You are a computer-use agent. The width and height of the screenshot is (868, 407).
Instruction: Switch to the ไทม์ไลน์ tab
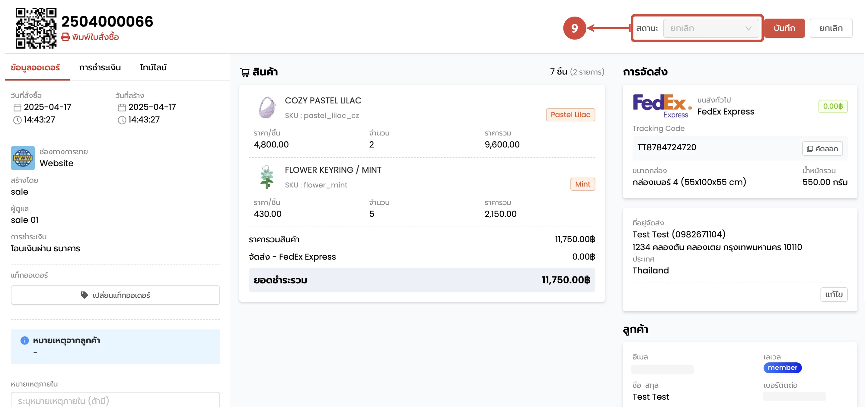click(x=153, y=67)
